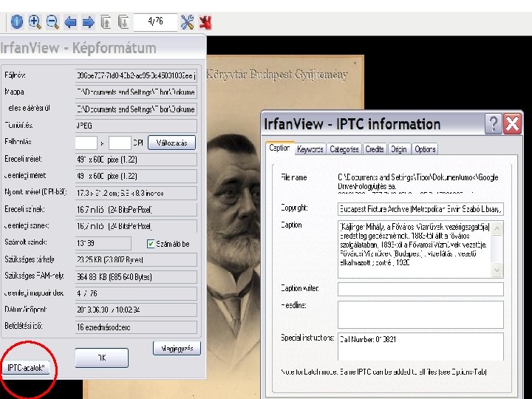Open image information via blue info icon
This screenshot has width=532, height=399.
[17, 22]
